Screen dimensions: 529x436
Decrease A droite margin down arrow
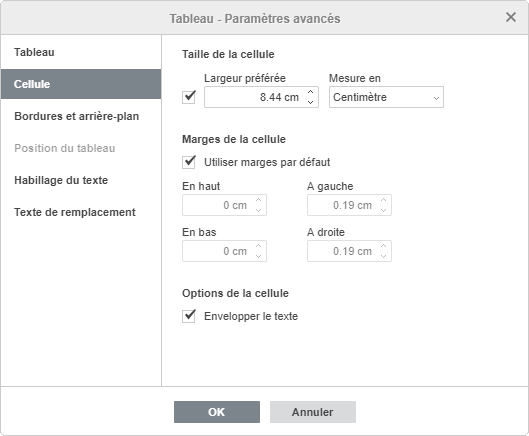(383, 256)
